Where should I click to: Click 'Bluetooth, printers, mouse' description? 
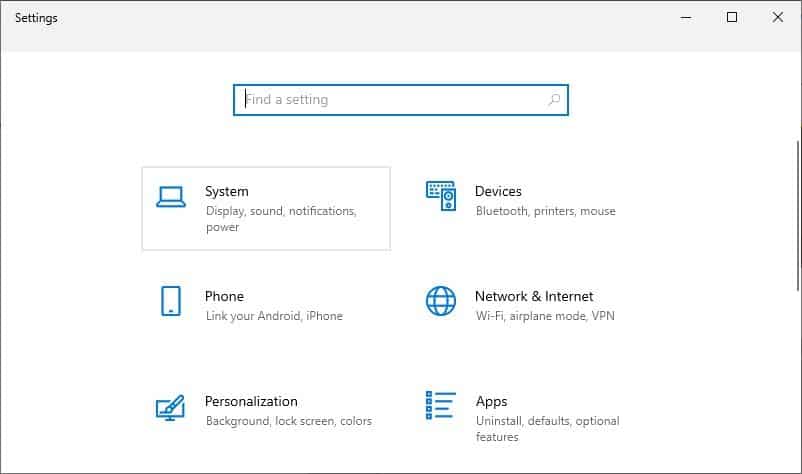tap(546, 211)
